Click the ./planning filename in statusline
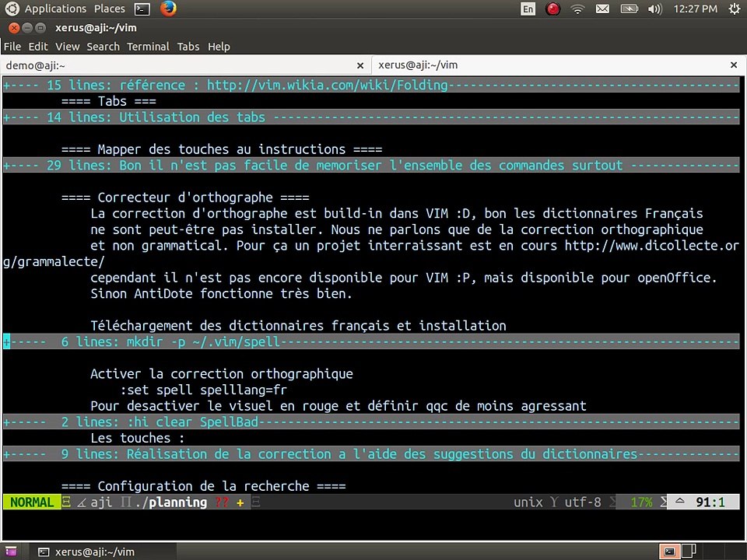The height and width of the screenshot is (560, 747). (171, 502)
